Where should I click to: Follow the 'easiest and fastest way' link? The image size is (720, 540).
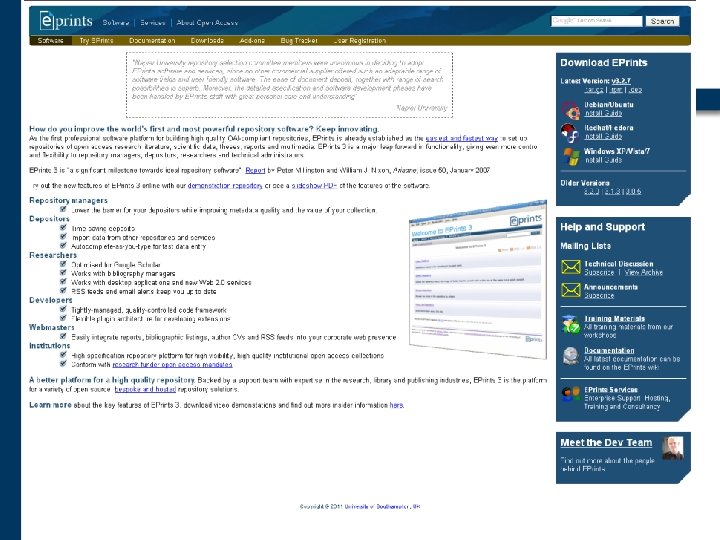(461, 138)
